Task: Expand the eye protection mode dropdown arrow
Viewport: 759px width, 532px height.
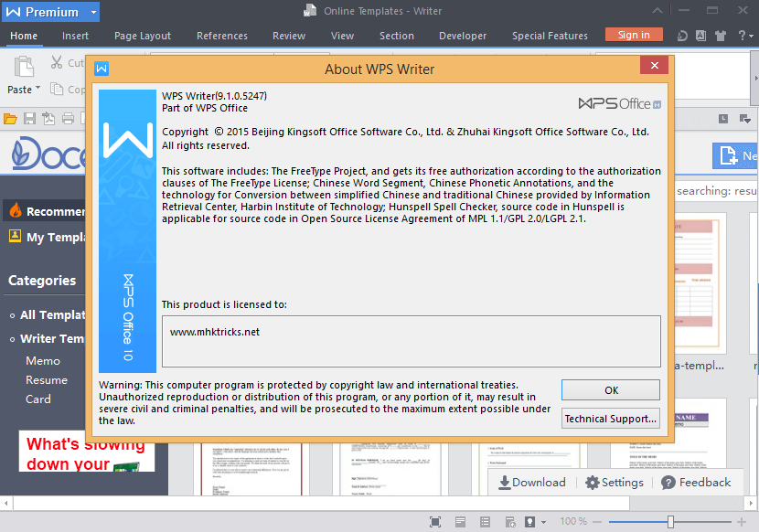Action: click(543, 522)
